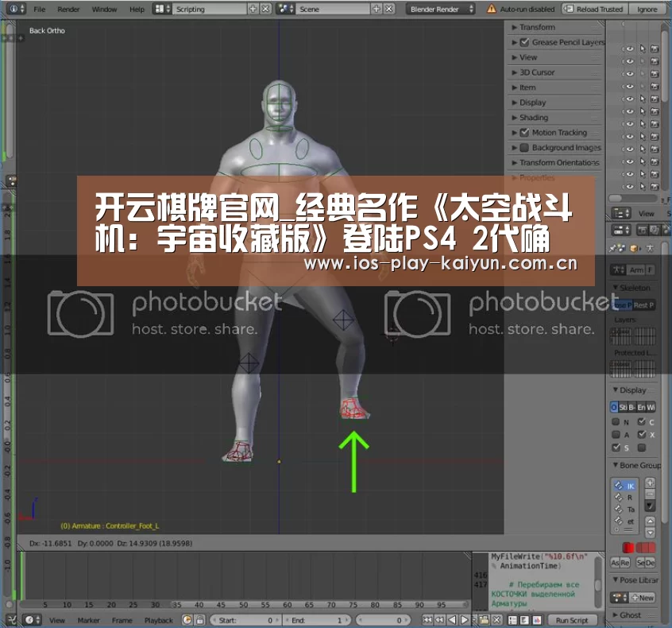Open the outliner editor type selector
This screenshot has width=672, height=628.
(x=622, y=213)
